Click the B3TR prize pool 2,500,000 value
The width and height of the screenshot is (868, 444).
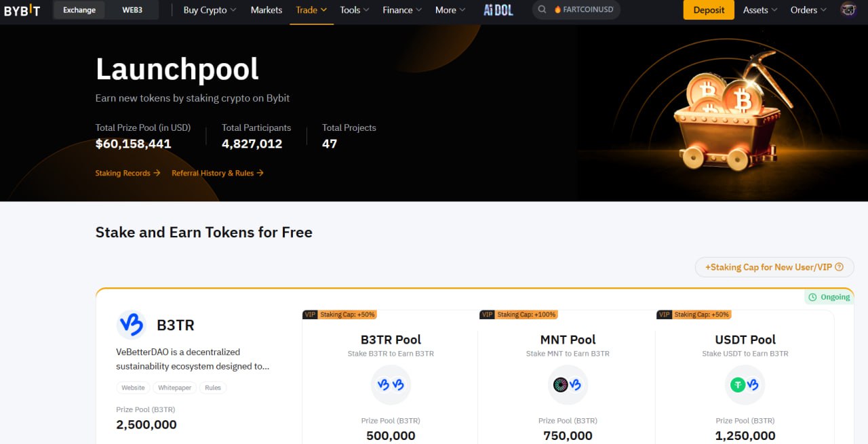pos(146,424)
